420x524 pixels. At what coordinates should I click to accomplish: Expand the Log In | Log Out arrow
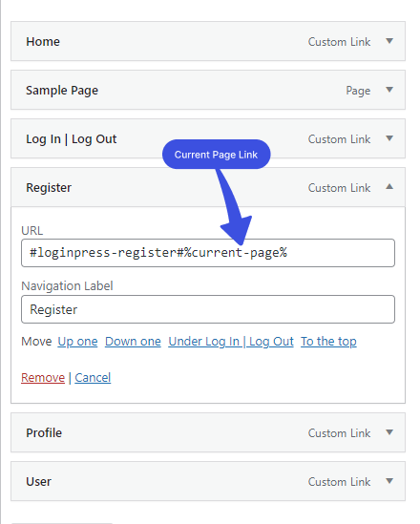coord(389,138)
